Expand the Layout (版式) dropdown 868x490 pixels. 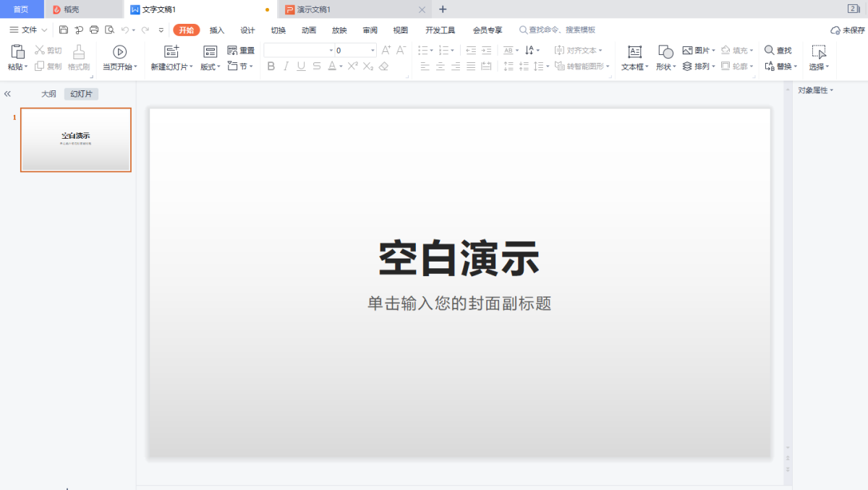[x=210, y=66]
